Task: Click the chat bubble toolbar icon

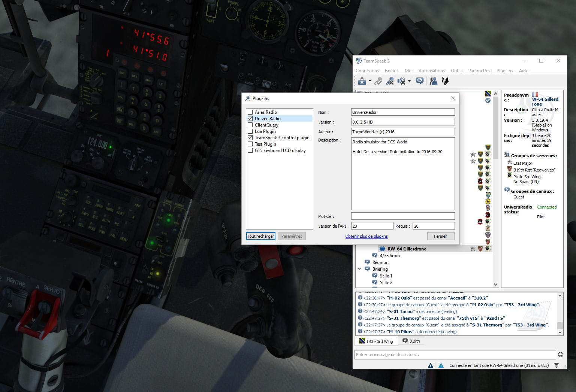Action: (420, 81)
